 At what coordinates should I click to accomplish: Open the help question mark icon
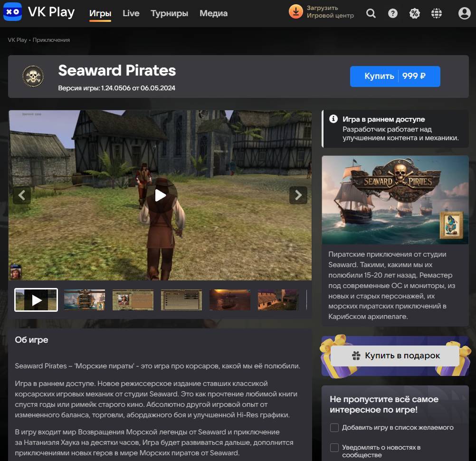point(393,13)
